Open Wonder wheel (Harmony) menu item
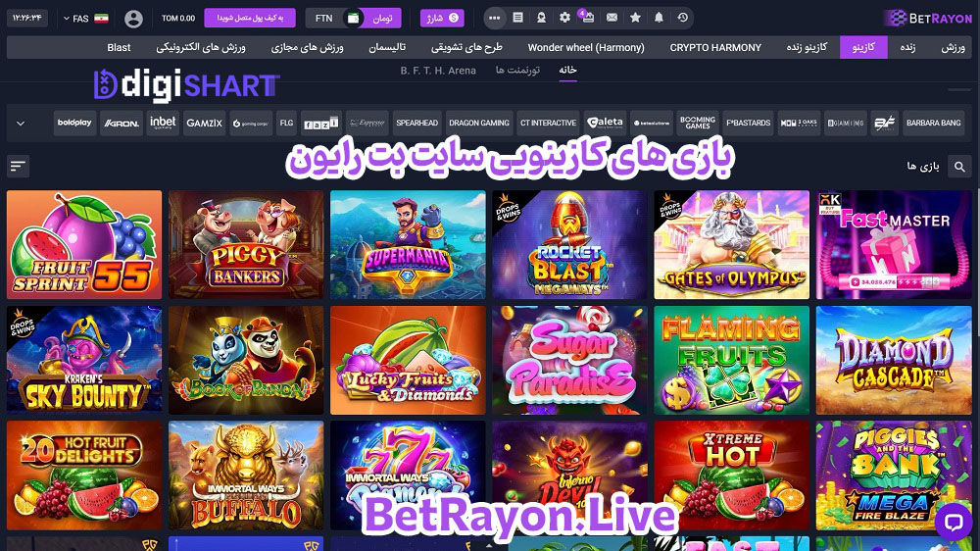The image size is (980, 551). 586,47
